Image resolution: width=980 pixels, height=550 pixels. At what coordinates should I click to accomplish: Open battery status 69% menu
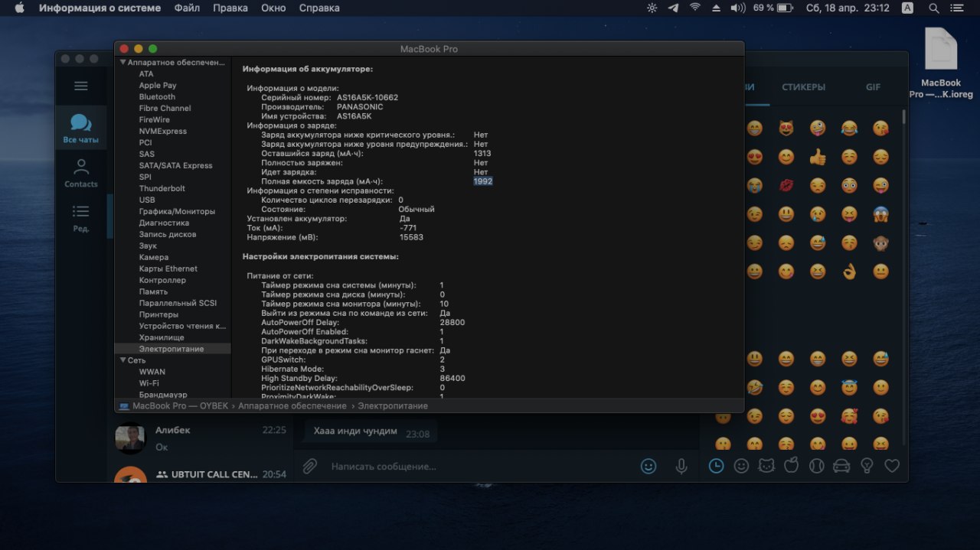point(773,8)
